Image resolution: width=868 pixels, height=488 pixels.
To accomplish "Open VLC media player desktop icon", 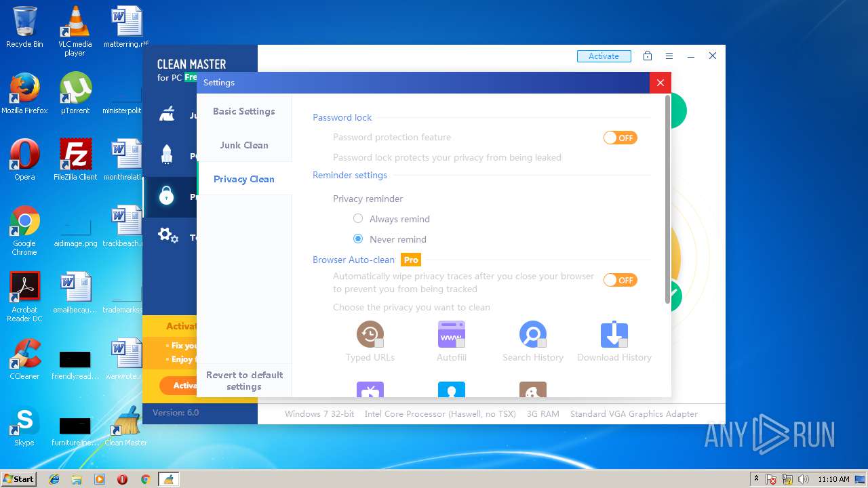I will (75, 30).
